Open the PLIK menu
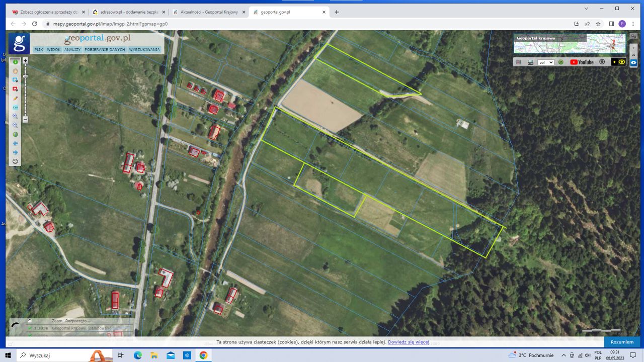 point(38,49)
